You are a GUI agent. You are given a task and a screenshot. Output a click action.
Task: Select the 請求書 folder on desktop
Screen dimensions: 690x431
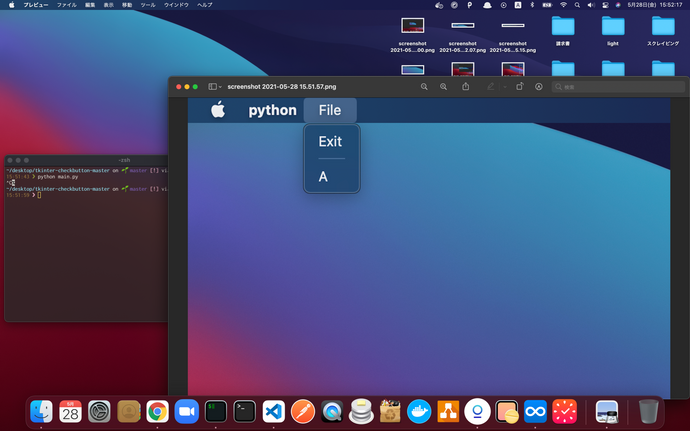[x=563, y=31]
